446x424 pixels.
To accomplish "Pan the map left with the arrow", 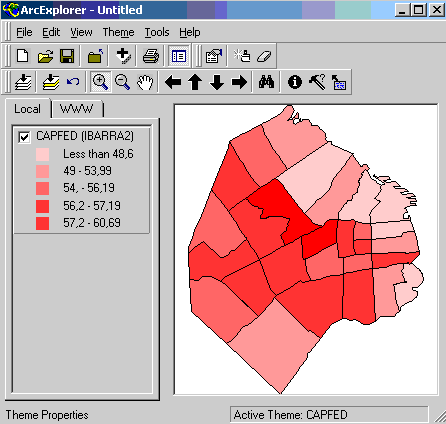I will click(173, 82).
